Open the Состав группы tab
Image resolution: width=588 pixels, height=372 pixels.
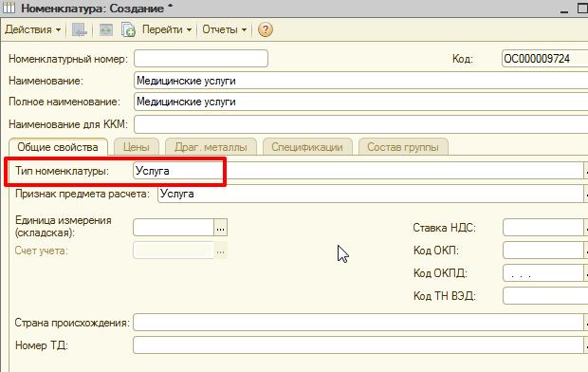(403, 147)
